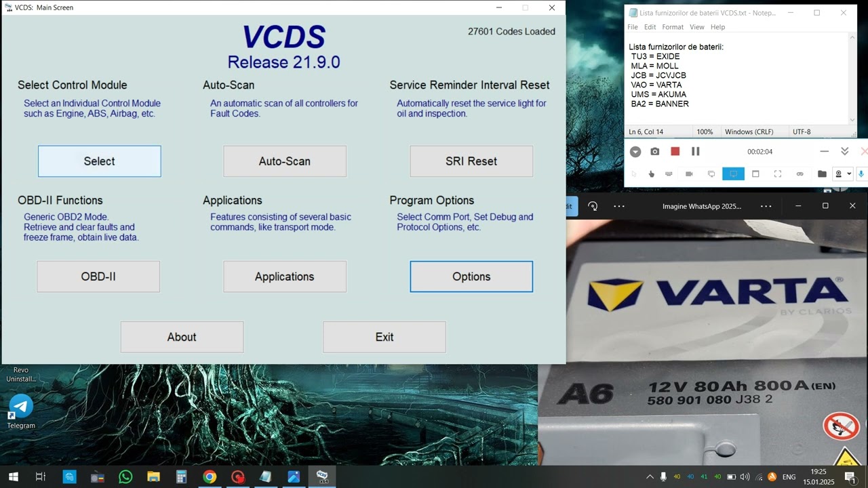868x488 pixels.
Task: Open the volume control in the tray
Action: point(745,477)
